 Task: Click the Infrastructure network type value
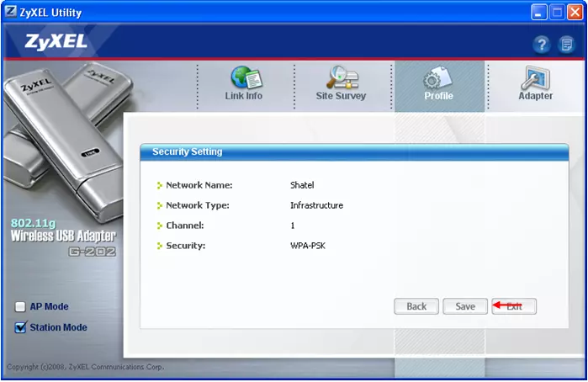tap(316, 205)
